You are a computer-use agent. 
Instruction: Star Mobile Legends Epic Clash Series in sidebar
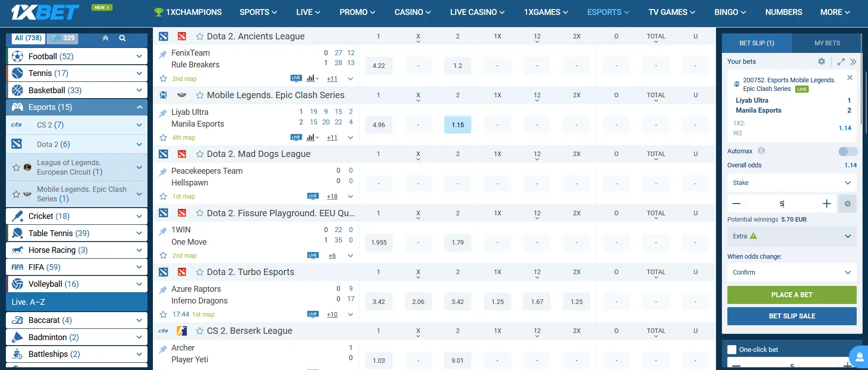point(16,194)
